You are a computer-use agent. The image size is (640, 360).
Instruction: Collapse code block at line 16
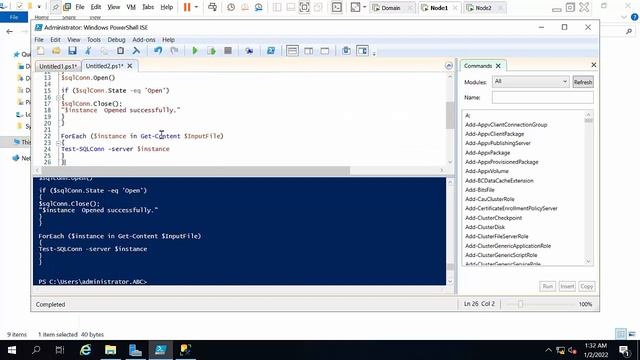[x=58, y=98]
